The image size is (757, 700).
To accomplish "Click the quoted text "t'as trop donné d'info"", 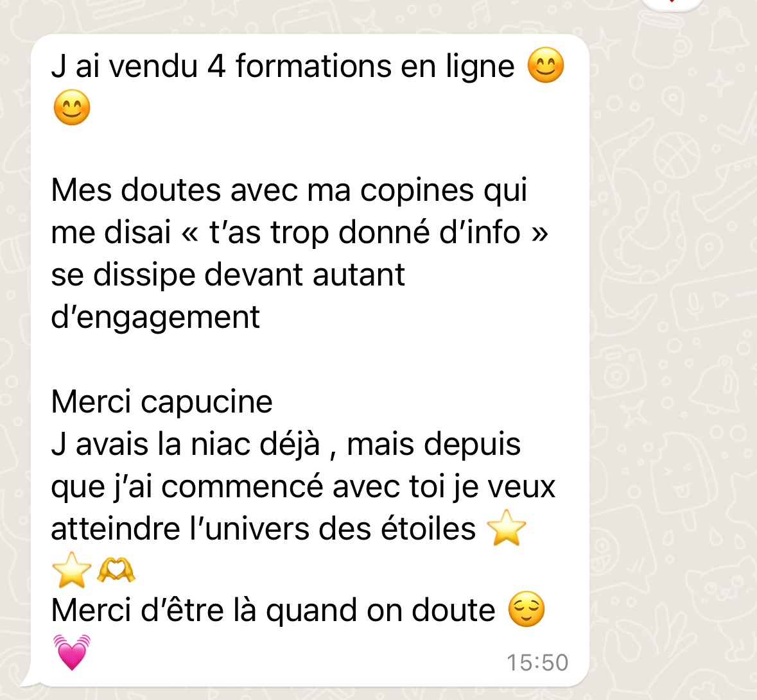I will pyautogui.click(x=365, y=232).
